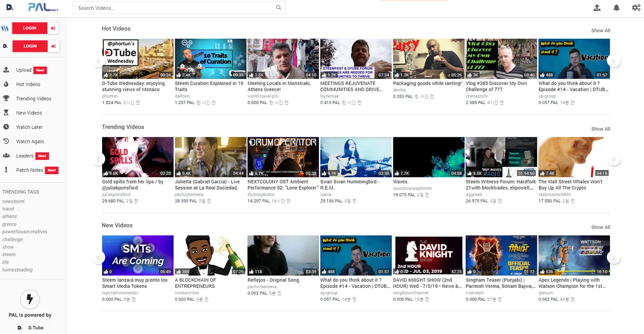Click the DTube logo in header
Viewport: 644px width, 334px height.
[x=10, y=8]
